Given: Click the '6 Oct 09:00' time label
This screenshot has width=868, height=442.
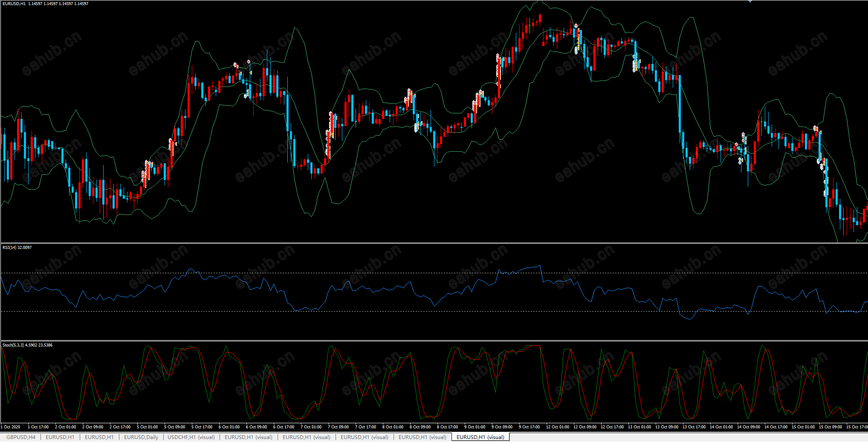Looking at the screenshot, I should pos(257,427).
